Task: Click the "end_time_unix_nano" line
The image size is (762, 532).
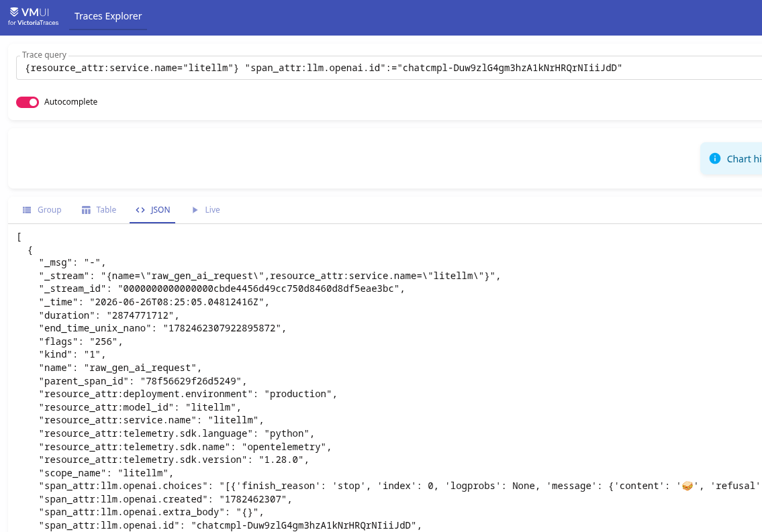Action: pos(162,329)
